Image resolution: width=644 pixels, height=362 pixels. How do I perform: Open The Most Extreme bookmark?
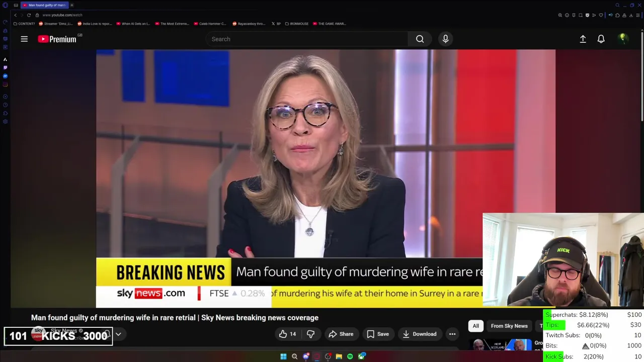click(x=172, y=24)
